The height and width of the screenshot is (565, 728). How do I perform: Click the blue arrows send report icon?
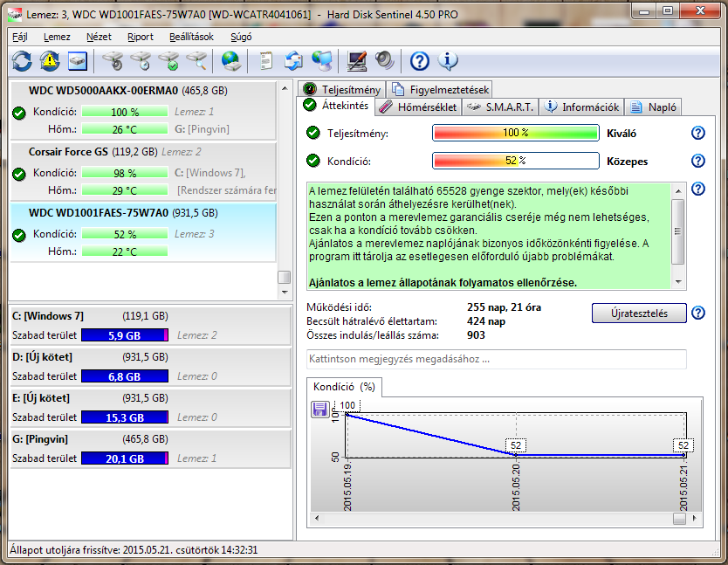[293, 61]
